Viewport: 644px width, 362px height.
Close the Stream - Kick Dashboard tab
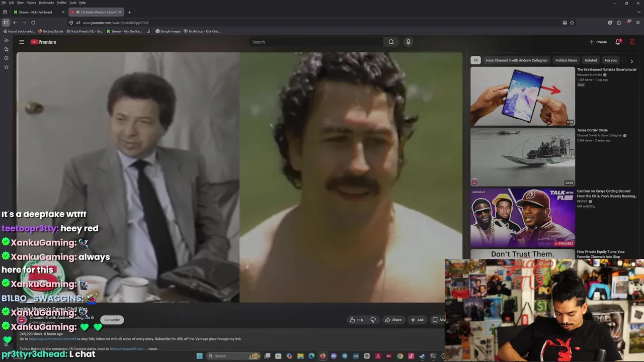coord(63,12)
